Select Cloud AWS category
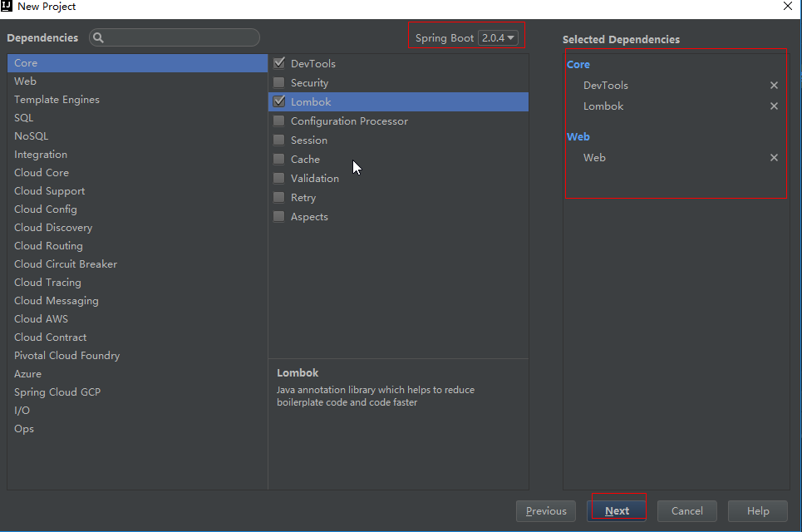The width and height of the screenshot is (802, 532). [x=137, y=319]
